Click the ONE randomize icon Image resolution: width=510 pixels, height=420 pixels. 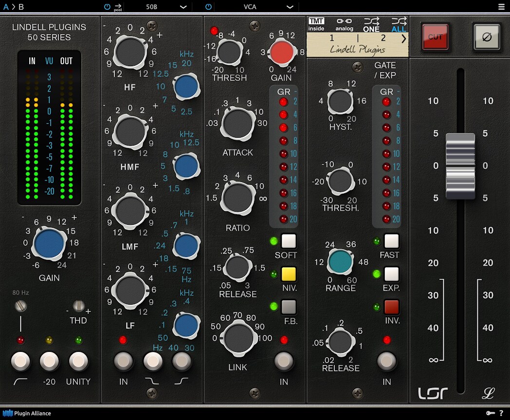[x=371, y=25]
